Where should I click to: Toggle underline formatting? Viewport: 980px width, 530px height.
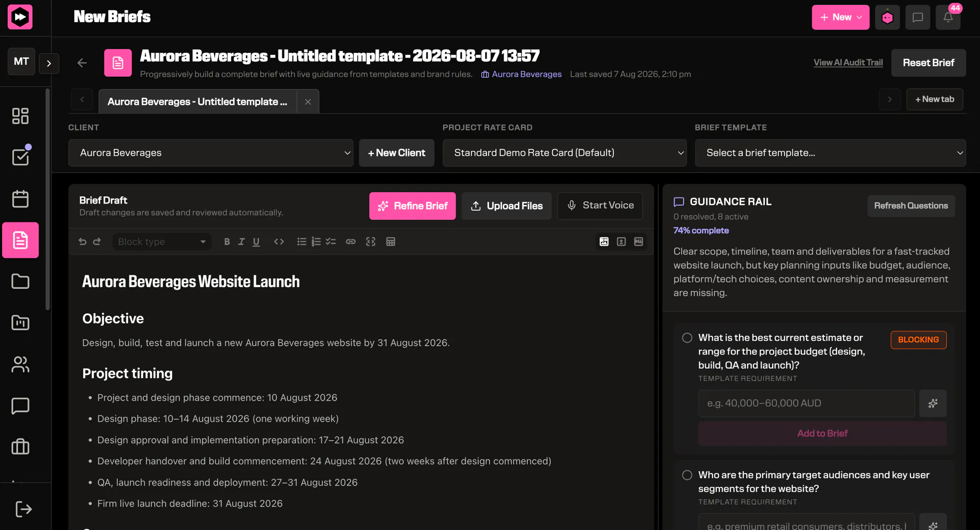256,242
